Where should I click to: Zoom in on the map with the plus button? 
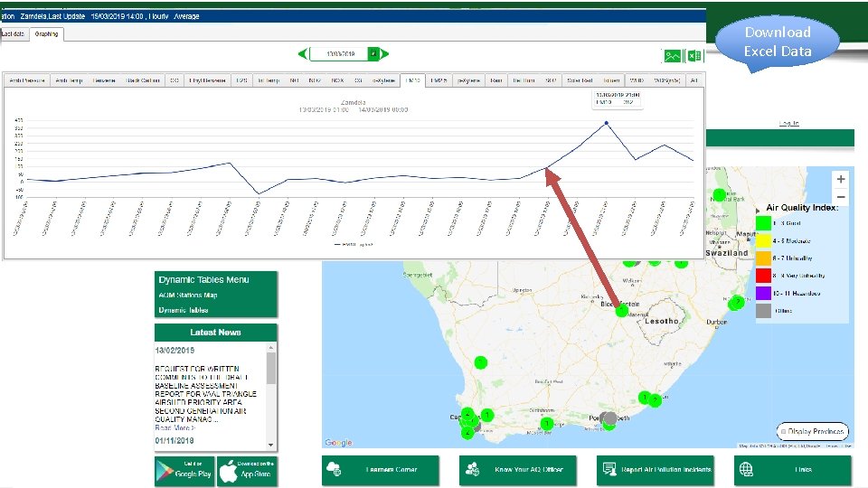[840, 179]
